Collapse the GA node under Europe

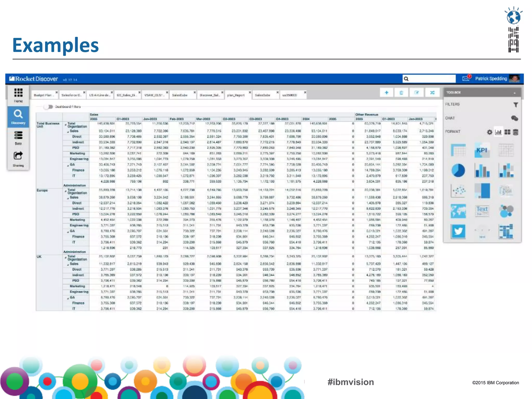click(68, 232)
